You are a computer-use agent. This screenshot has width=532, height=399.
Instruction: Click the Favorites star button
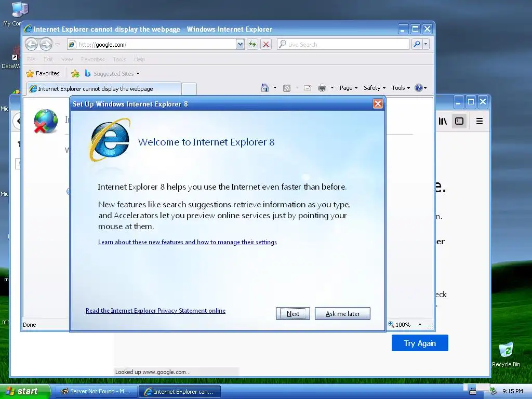point(43,73)
